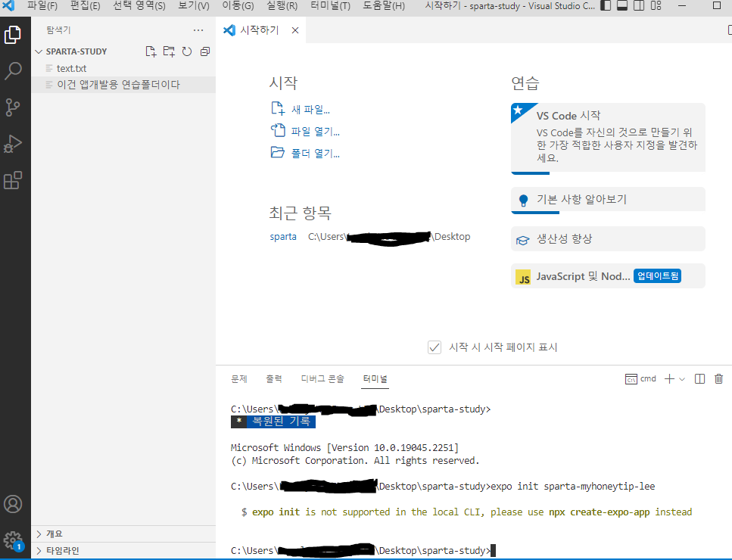The width and height of the screenshot is (732, 560).
Task: Click the 폴더 열기... link
Action: click(315, 154)
